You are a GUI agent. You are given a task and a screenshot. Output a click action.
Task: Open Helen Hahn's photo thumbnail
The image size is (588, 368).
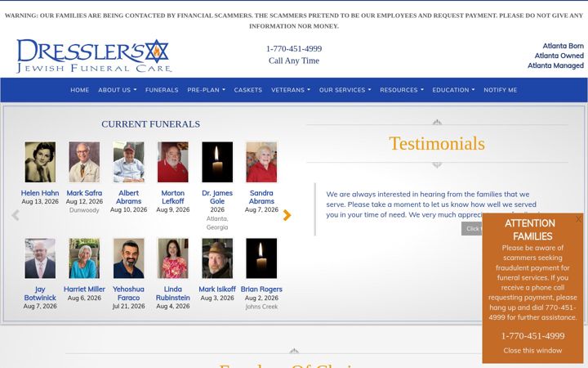[x=40, y=162]
